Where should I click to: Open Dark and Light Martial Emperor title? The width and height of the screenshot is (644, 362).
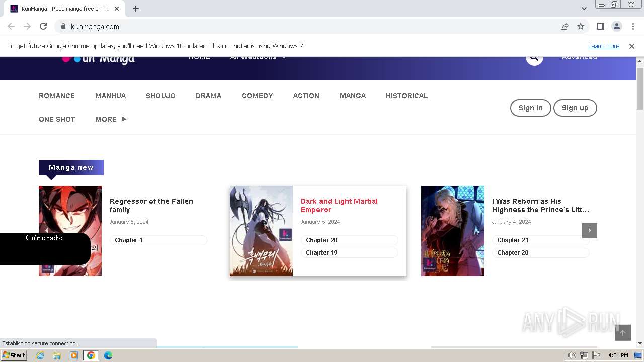coord(339,205)
